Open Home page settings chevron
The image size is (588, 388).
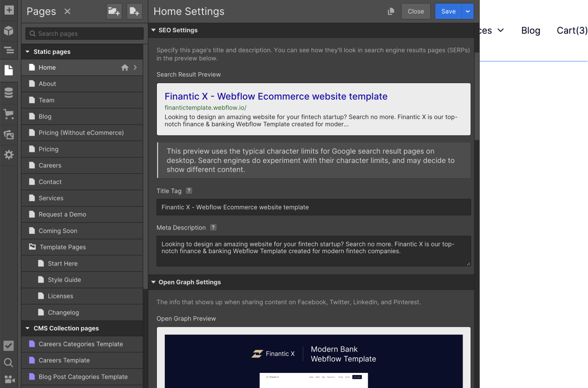pyautogui.click(x=135, y=68)
